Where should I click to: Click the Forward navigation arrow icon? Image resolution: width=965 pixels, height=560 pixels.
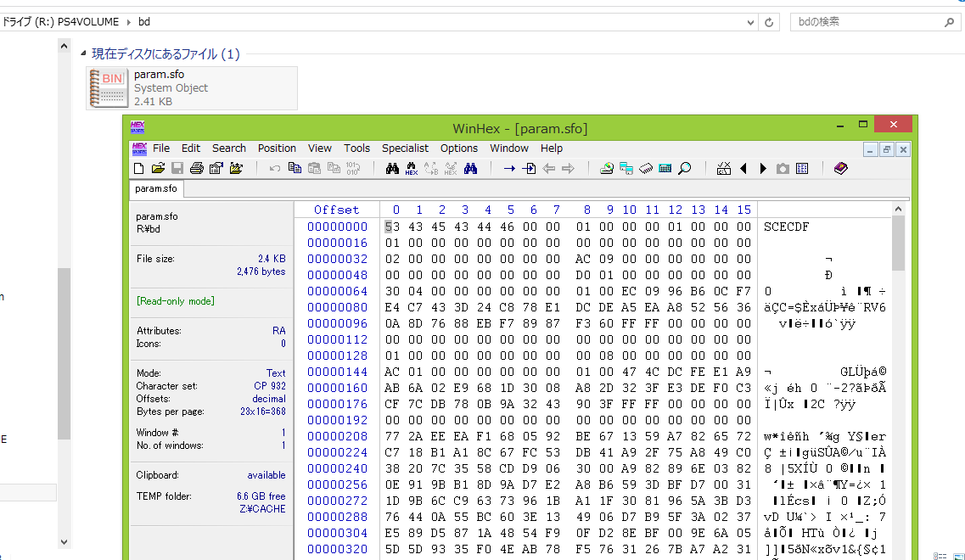point(568,169)
